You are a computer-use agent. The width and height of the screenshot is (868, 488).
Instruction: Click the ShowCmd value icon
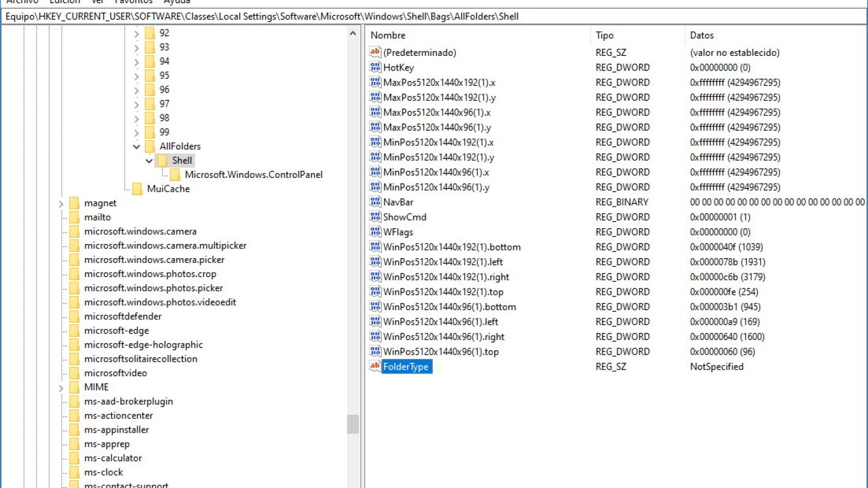tap(375, 216)
